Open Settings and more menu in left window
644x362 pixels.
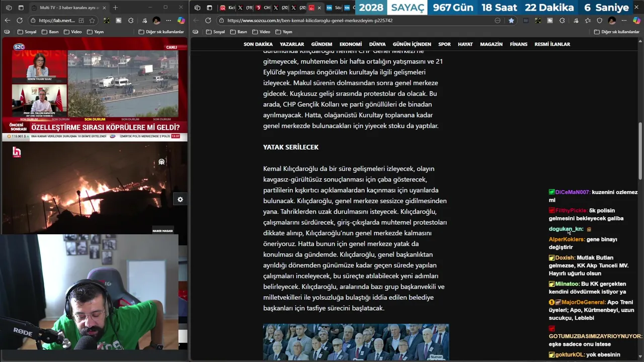[169, 21]
